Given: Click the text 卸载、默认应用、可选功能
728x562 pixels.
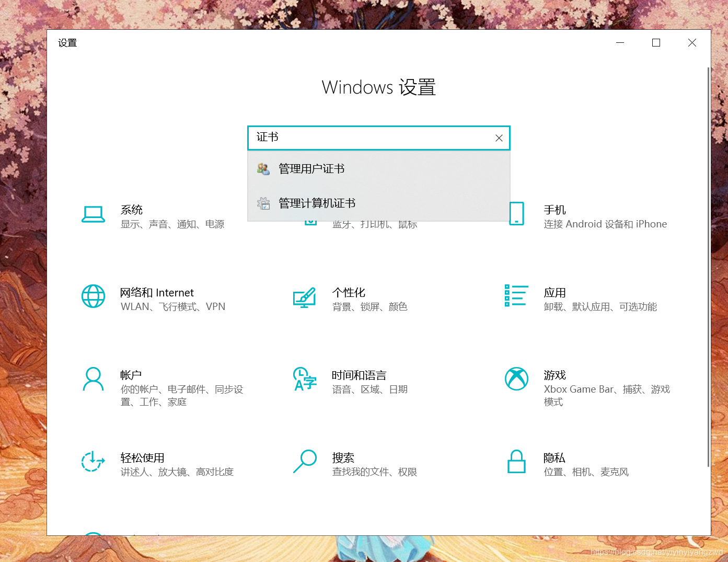Looking at the screenshot, I should pyautogui.click(x=600, y=307).
